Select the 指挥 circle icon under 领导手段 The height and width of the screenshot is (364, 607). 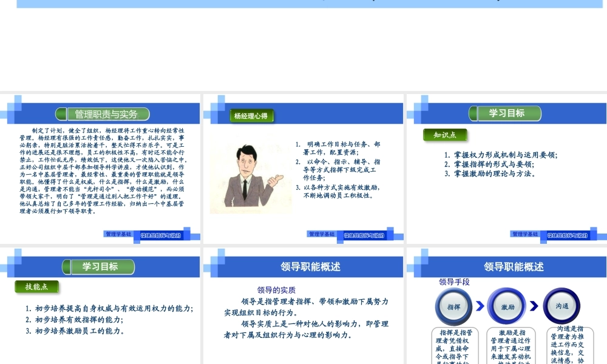pos(455,306)
